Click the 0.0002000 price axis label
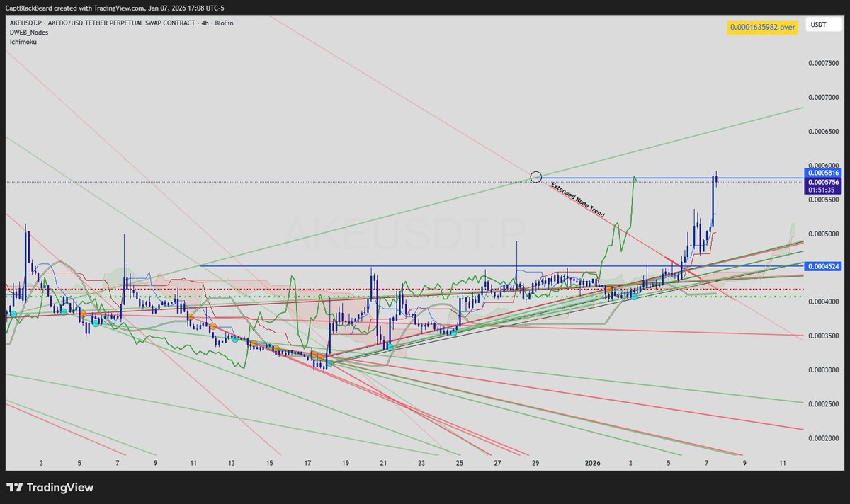The image size is (850, 504). click(x=822, y=438)
